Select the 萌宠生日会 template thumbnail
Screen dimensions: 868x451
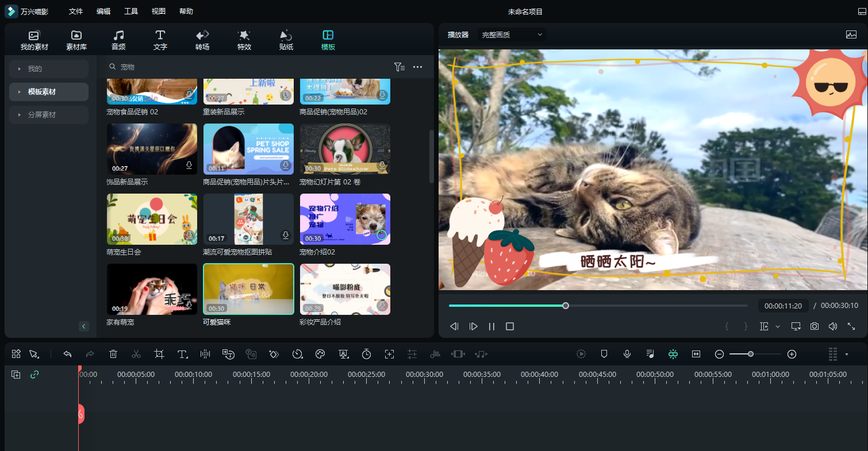coord(152,219)
